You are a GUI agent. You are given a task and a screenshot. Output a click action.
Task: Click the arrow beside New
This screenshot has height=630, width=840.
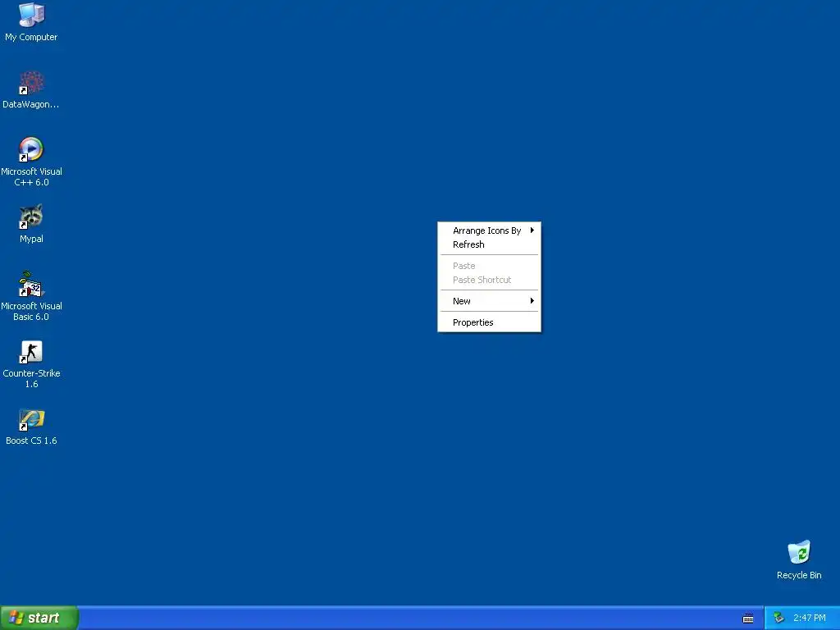tap(532, 301)
